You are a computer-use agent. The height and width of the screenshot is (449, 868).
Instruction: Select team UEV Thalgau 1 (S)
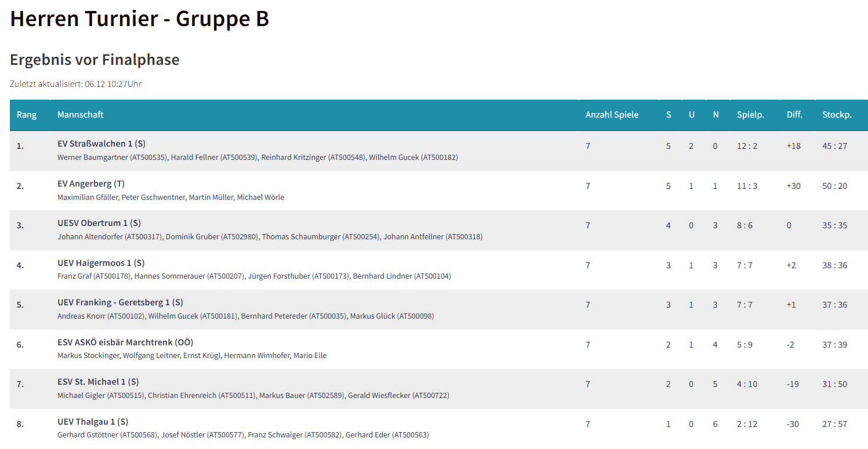pyautogui.click(x=93, y=422)
